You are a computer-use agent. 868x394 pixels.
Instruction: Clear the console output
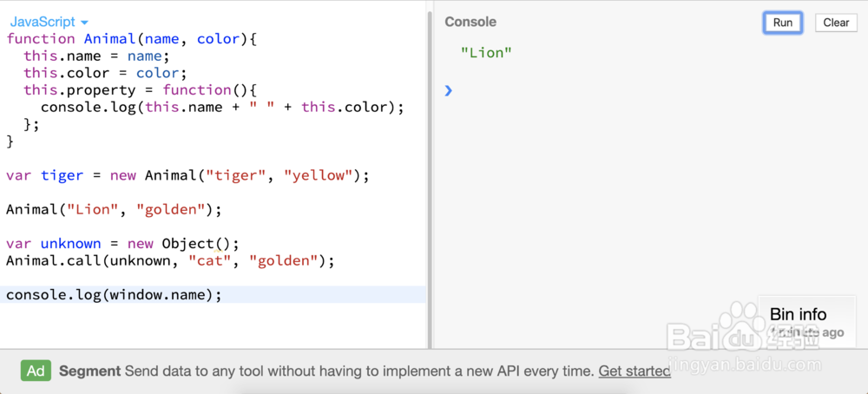[x=835, y=23]
